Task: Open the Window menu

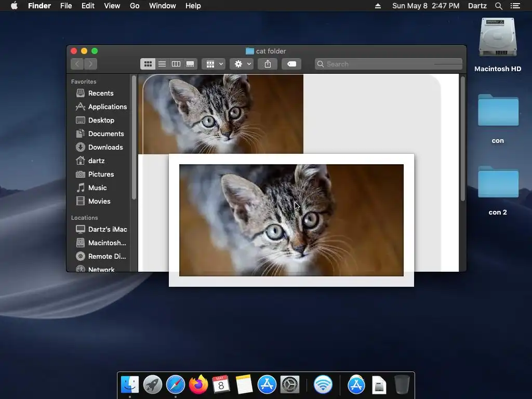Action: click(x=163, y=6)
